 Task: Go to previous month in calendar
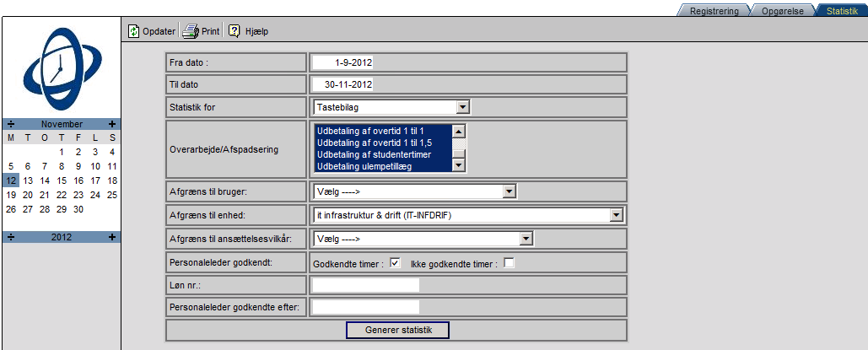tap(10, 124)
